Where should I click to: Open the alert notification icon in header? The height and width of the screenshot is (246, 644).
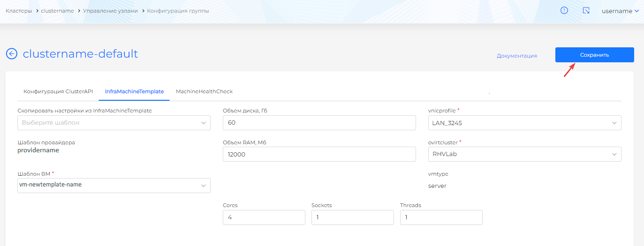[564, 10]
